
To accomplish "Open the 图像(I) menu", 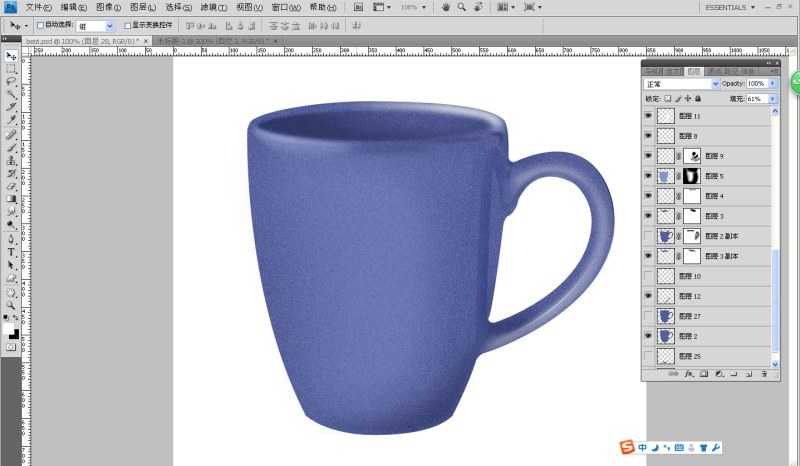I will (x=108, y=7).
